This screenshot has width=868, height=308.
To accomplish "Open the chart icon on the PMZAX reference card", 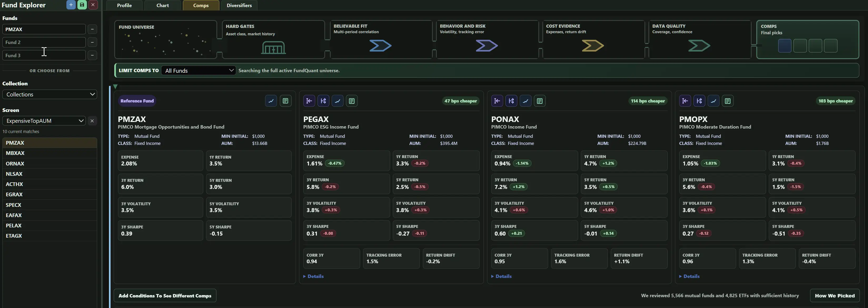I will [x=271, y=101].
